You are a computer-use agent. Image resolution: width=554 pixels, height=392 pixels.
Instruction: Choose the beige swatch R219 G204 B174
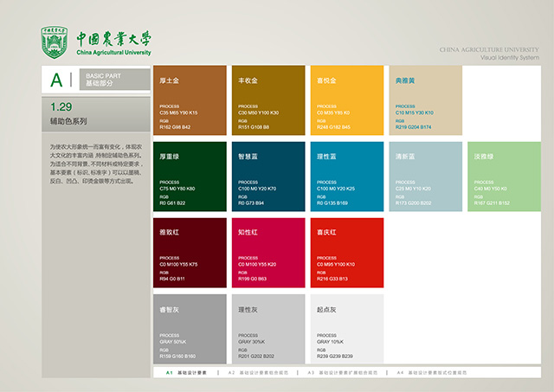[425, 100]
